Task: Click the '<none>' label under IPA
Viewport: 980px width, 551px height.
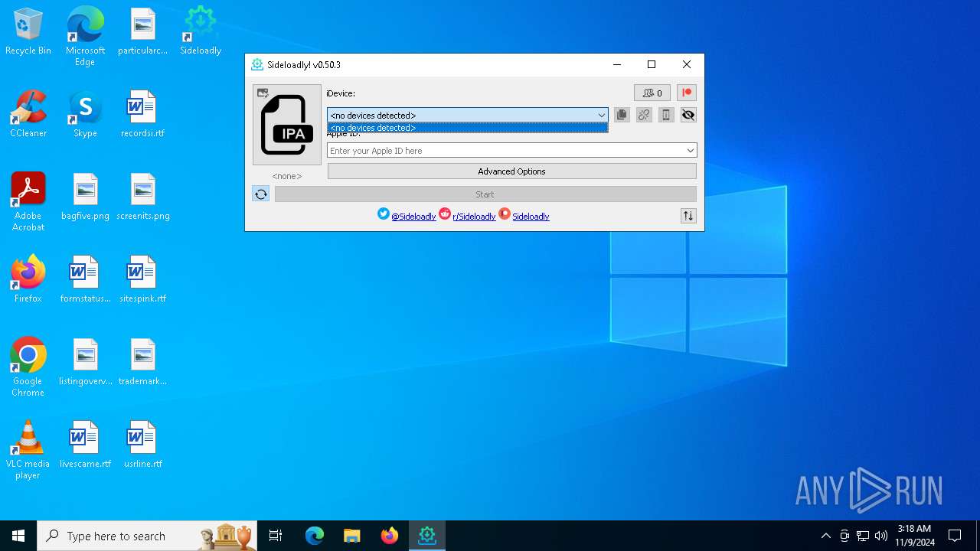Action: click(x=287, y=176)
